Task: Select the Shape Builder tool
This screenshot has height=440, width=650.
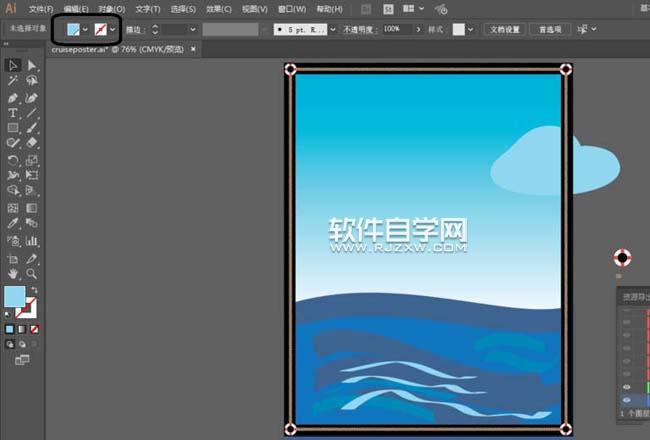Action: [x=12, y=190]
